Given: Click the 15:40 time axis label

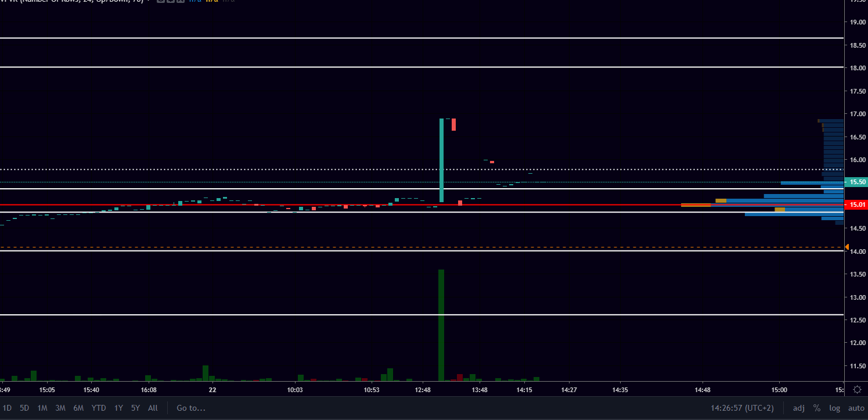Looking at the screenshot, I should click(x=91, y=390).
